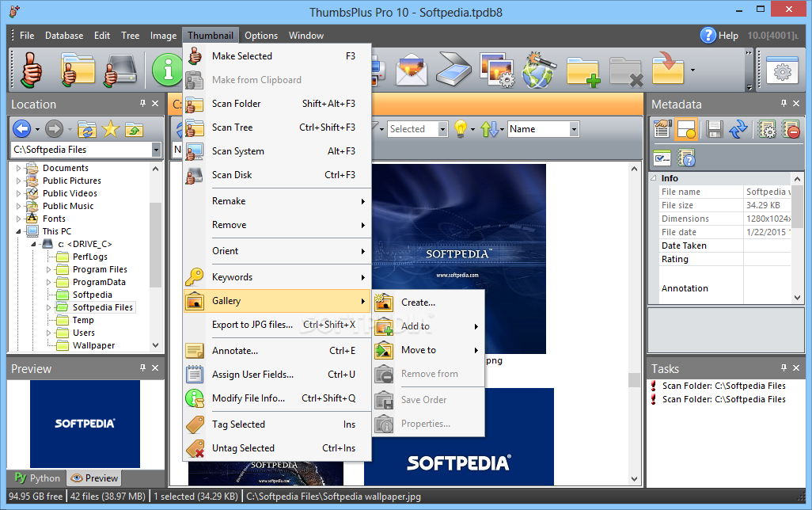Open the C:\Softpedia Files path dropdown
This screenshot has width=812, height=510.
pyautogui.click(x=156, y=150)
